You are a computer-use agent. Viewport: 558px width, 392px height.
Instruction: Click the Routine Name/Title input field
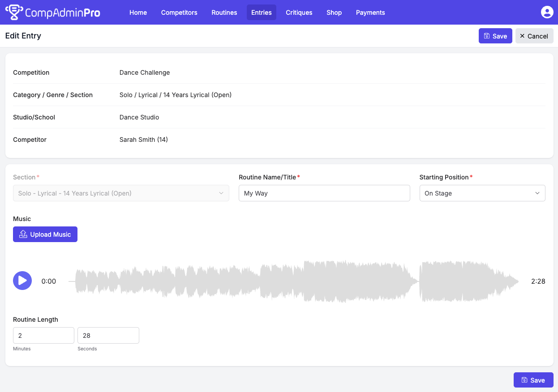(324, 193)
